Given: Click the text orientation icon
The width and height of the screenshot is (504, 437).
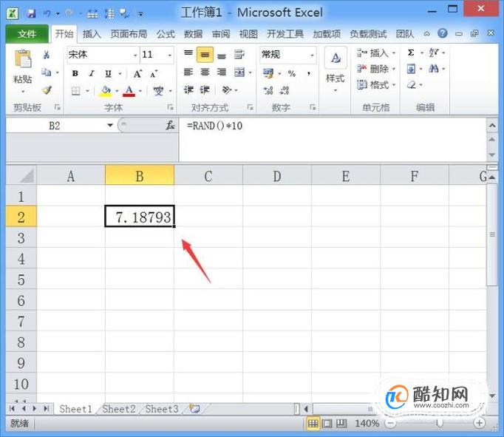Looking at the screenshot, I should (227, 90).
